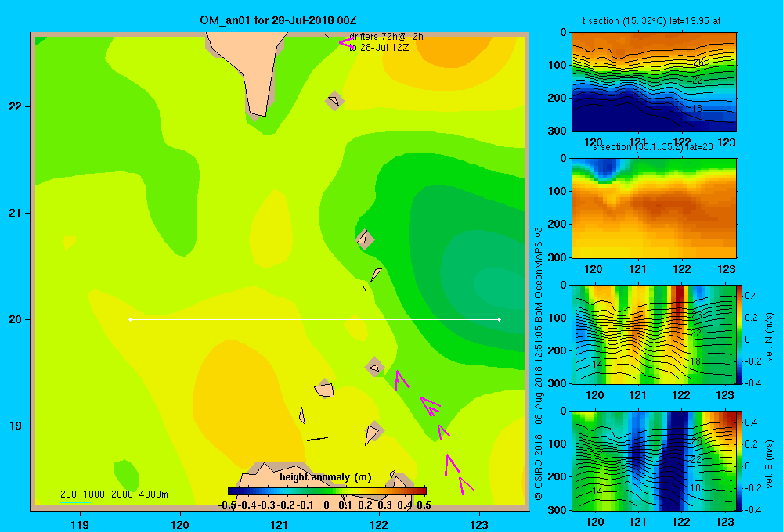Click the rotated CSIRO BoM OceanMAPS v3 credit text
The width and height of the screenshot is (783, 532).
pyautogui.click(x=539, y=363)
